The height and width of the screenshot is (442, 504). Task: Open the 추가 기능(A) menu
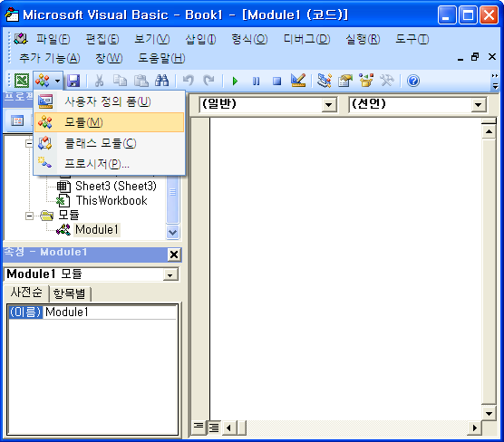click(x=50, y=58)
